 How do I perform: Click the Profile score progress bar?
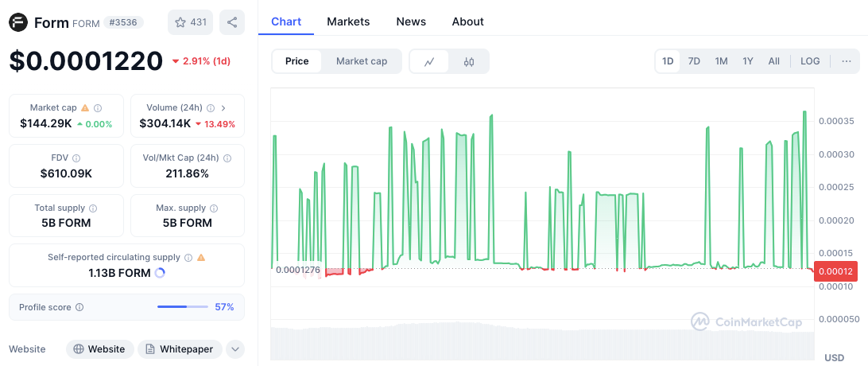click(x=183, y=306)
